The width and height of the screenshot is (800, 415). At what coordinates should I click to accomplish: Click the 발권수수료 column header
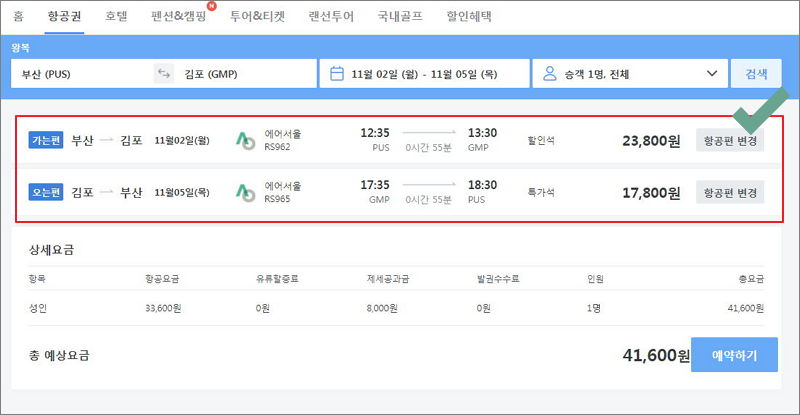click(x=498, y=279)
